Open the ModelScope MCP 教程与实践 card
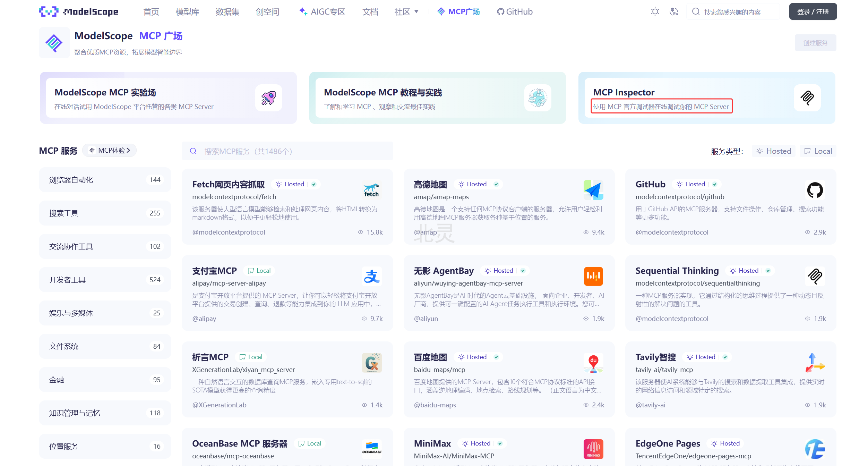 tap(437, 98)
